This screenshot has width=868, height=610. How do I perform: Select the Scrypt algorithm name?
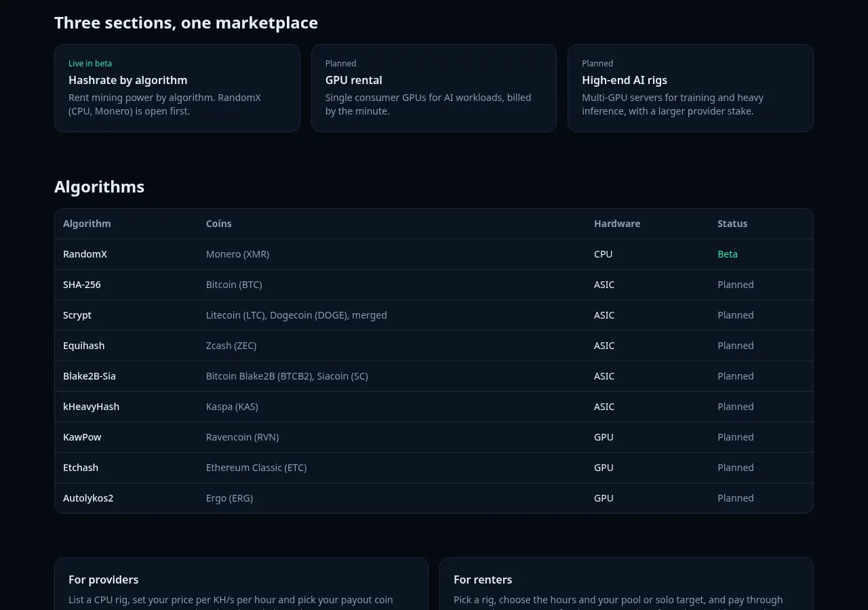[x=77, y=315]
